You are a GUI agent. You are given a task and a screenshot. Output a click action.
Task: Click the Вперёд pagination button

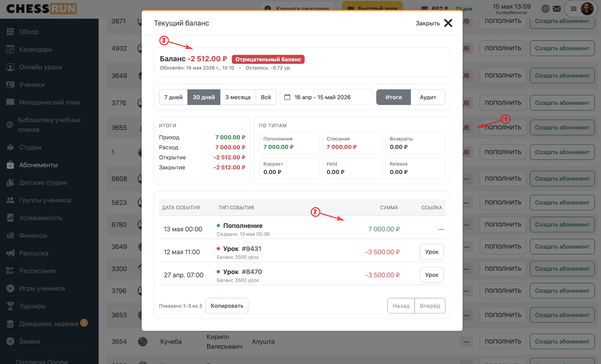(430, 306)
